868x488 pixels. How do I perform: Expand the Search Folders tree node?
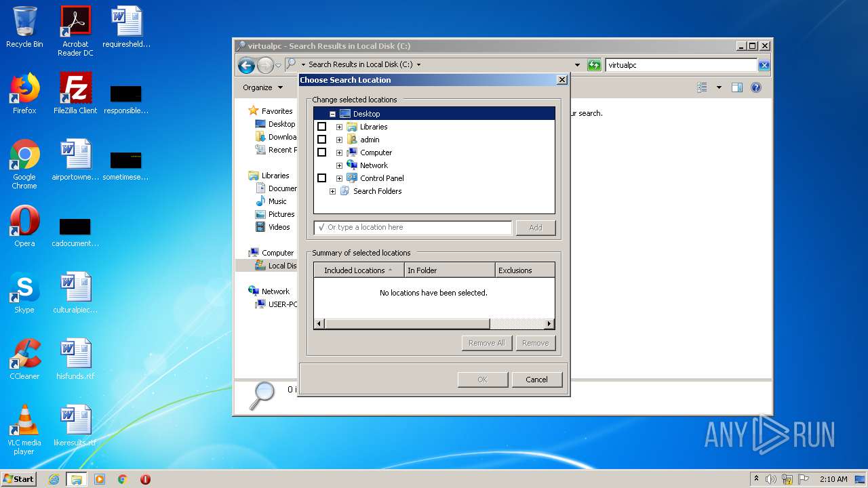[332, 191]
